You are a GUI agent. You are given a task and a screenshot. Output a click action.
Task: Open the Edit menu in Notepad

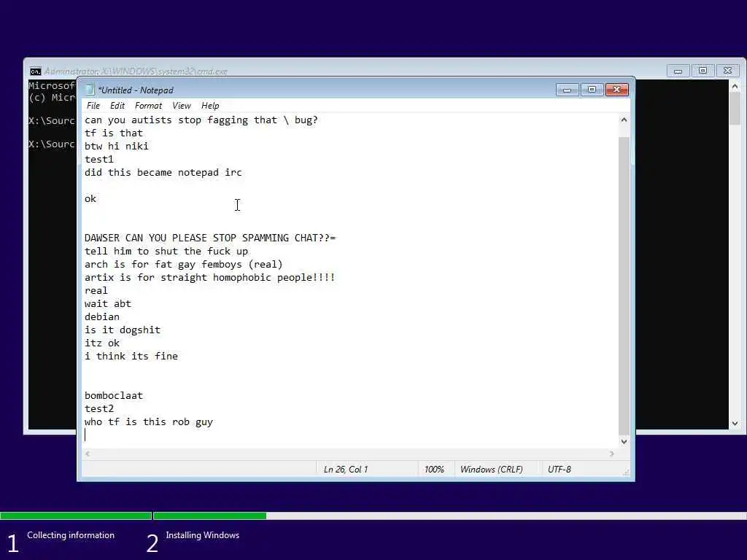(x=117, y=106)
